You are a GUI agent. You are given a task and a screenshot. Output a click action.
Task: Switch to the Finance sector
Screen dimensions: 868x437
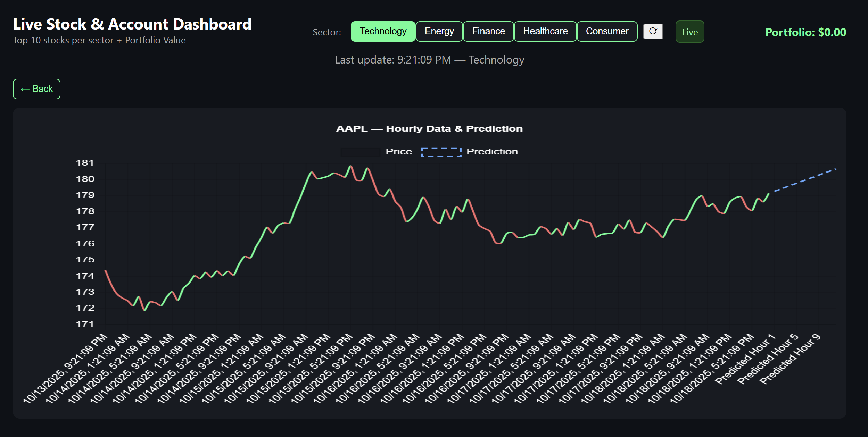[x=488, y=32]
